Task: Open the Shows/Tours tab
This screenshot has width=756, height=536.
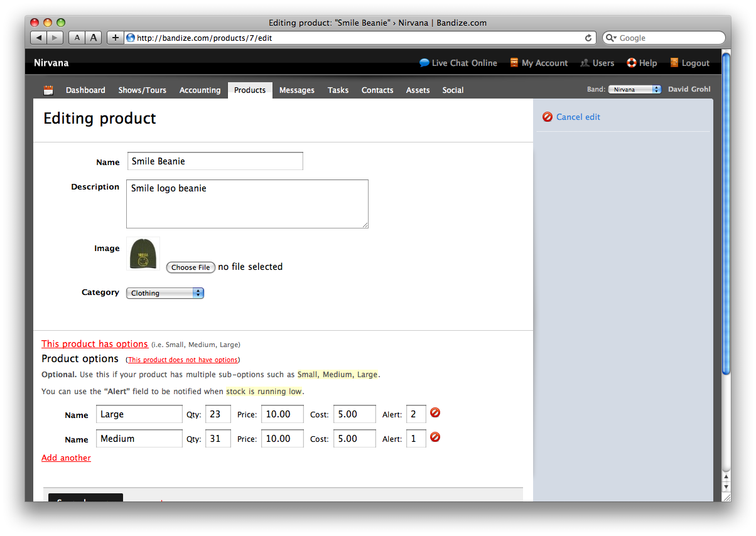Action: coord(143,90)
